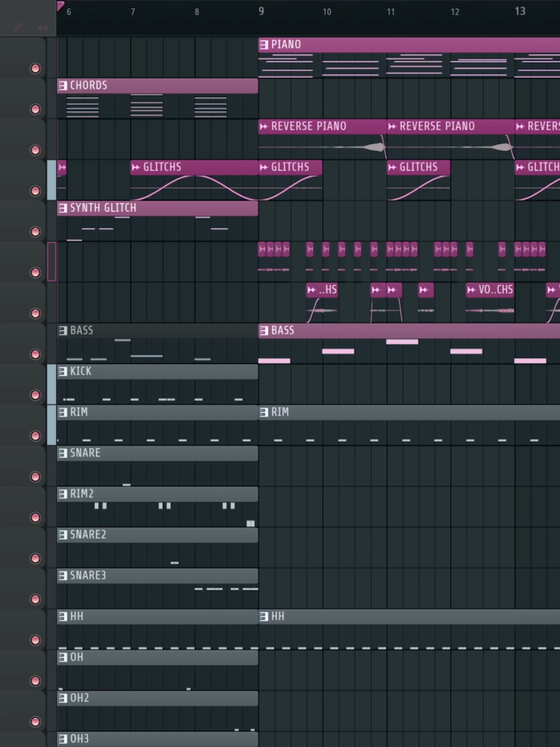Click the BASS pattern icon at bar 6
The image size is (560, 747).
pyautogui.click(x=63, y=331)
